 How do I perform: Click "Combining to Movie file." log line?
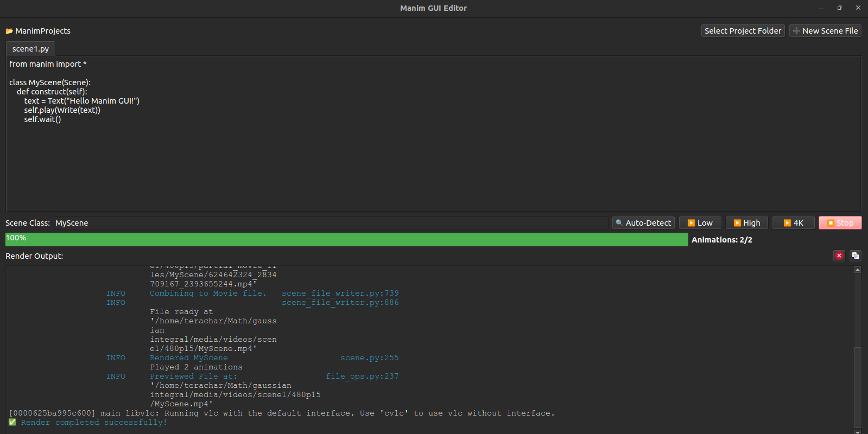point(208,293)
